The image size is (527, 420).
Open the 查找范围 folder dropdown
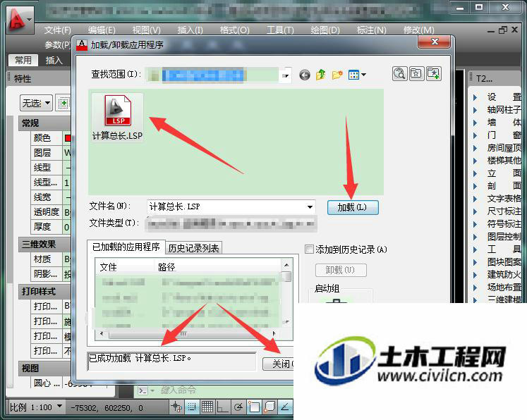tap(285, 75)
